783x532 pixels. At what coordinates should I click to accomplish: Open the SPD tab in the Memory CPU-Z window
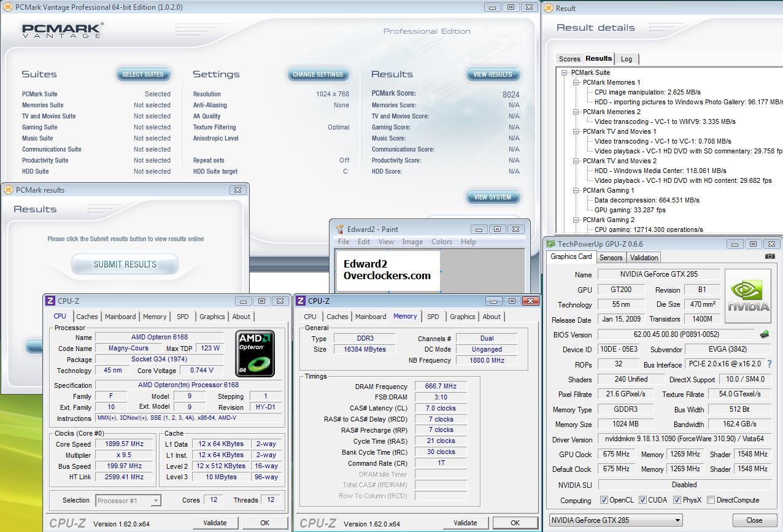433,317
